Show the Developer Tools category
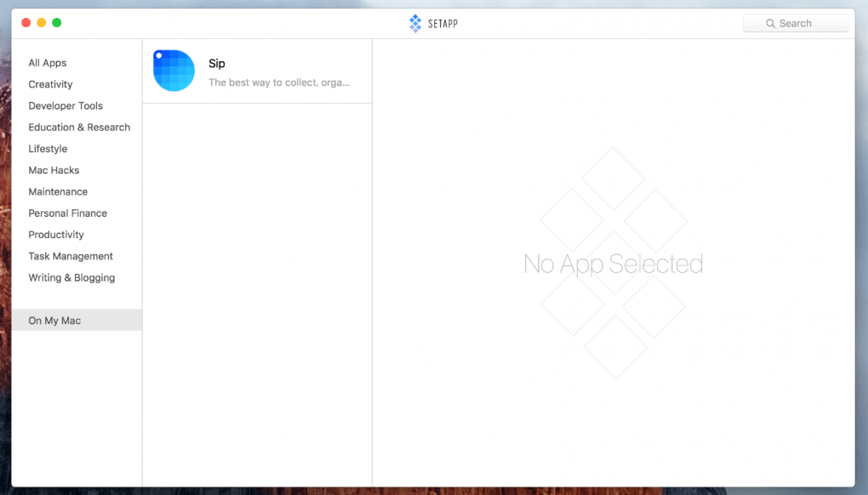 (66, 106)
